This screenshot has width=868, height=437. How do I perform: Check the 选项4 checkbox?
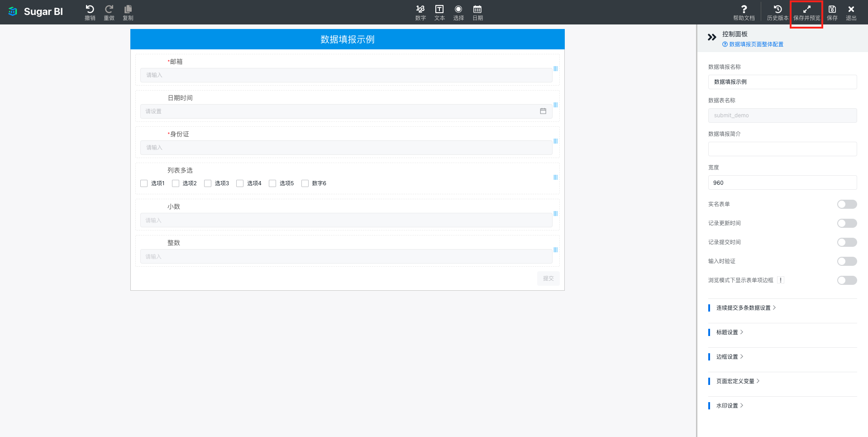click(x=240, y=183)
